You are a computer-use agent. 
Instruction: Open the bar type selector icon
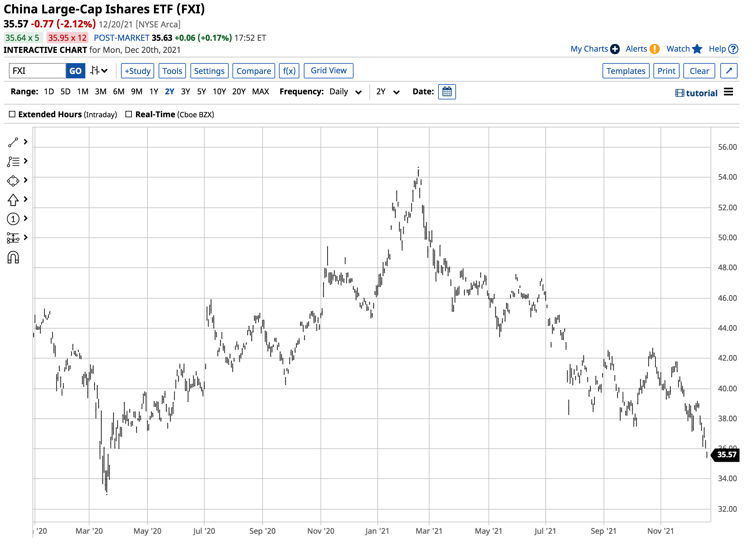click(x=95, y=70)
